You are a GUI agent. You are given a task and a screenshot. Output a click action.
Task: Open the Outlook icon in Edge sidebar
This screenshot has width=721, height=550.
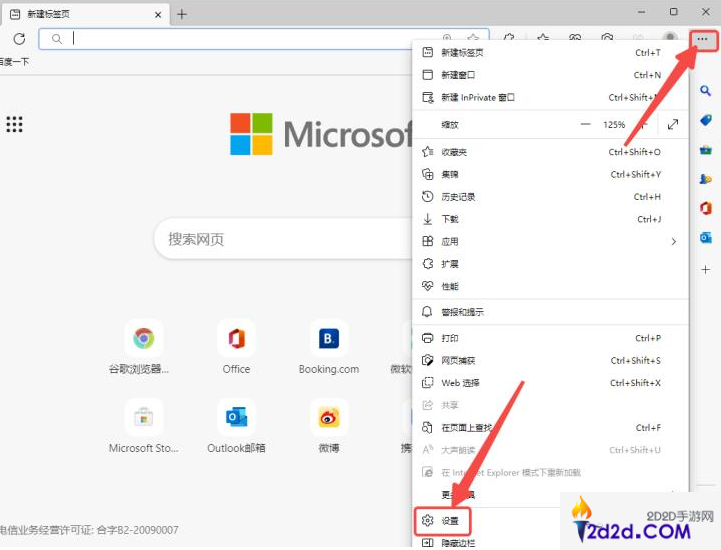pos(705,238)
